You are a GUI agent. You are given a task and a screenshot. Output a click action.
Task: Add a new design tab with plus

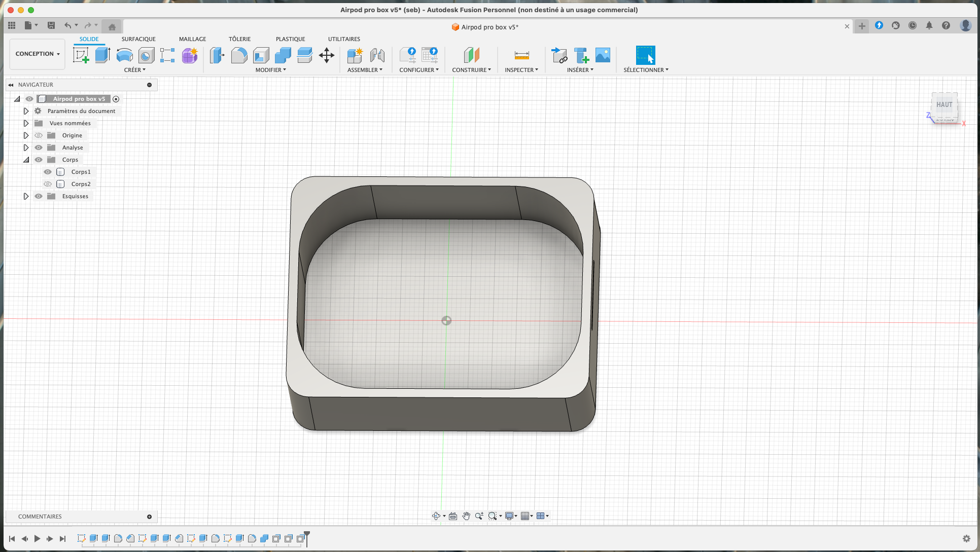[x=862, y=26]
